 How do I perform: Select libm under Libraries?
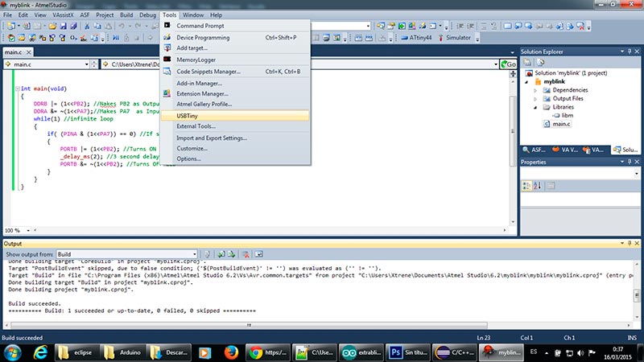click(568, 115)
